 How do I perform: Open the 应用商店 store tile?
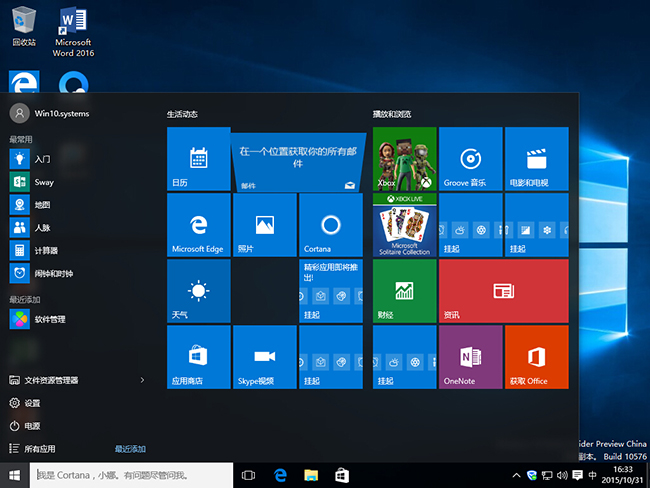199,357
